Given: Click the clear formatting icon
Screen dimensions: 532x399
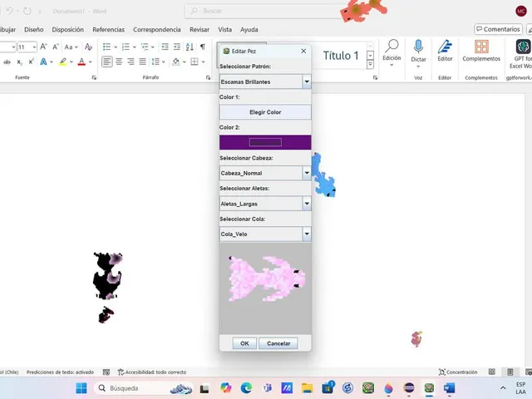Looking at the screenshot, I should point(89,47).
